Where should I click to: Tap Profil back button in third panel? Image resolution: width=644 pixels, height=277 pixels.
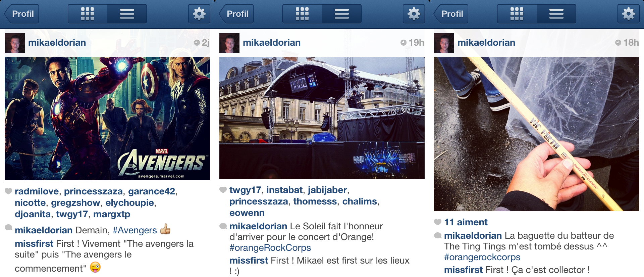click(x=451, y=14)
